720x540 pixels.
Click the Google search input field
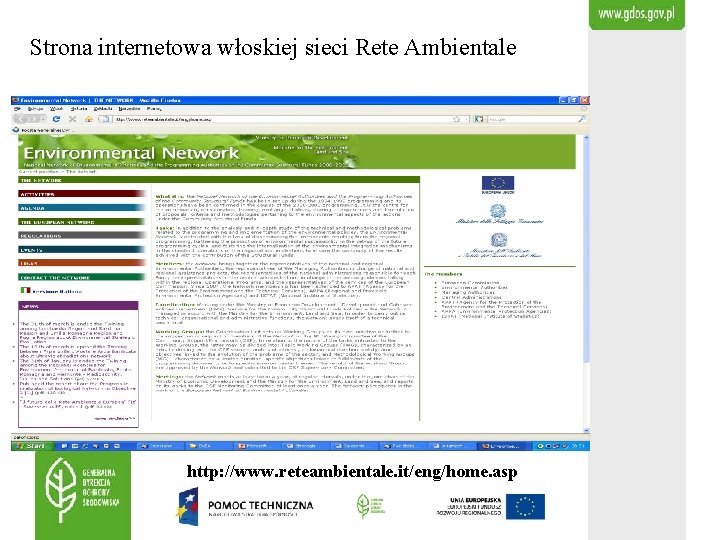(x=532, y=119)
